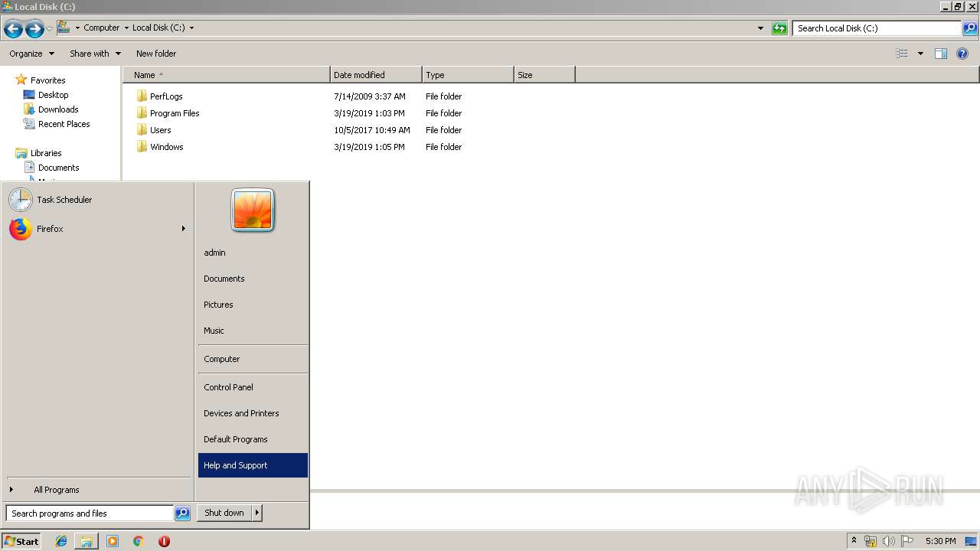Open Action Center flag icon
980x551 pixels.
click(x=907, y=541)
